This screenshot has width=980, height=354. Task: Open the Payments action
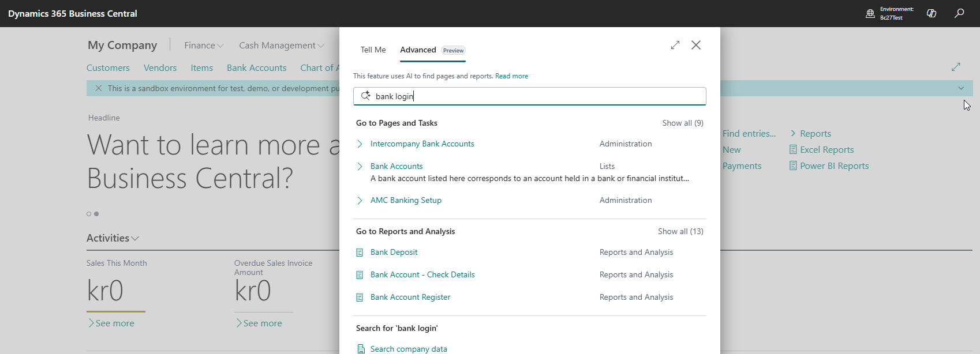tap(742, 165)
